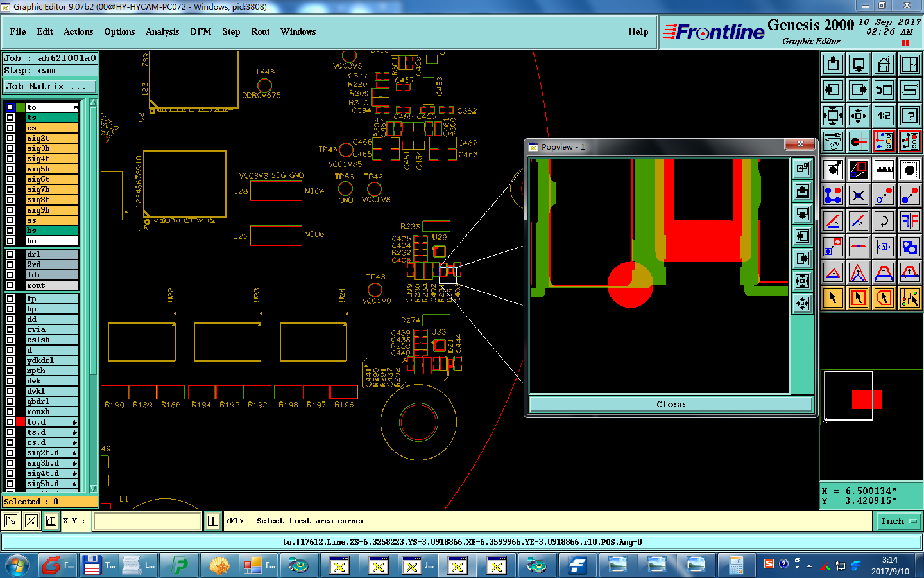Select the net selection tool
The height and width of the screenshot is (578, 924).
(910, 298)
